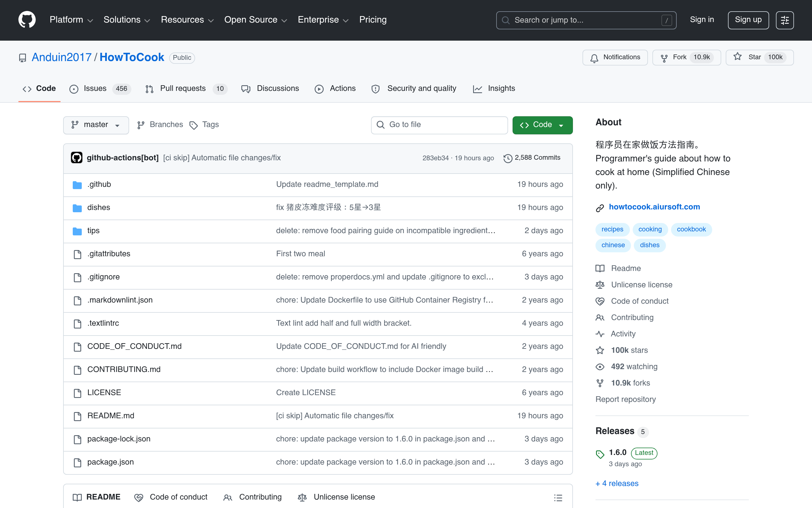Click the link icon beside the website URL
The height and width of the screenshot is (508, 812).
coord(600,208)
